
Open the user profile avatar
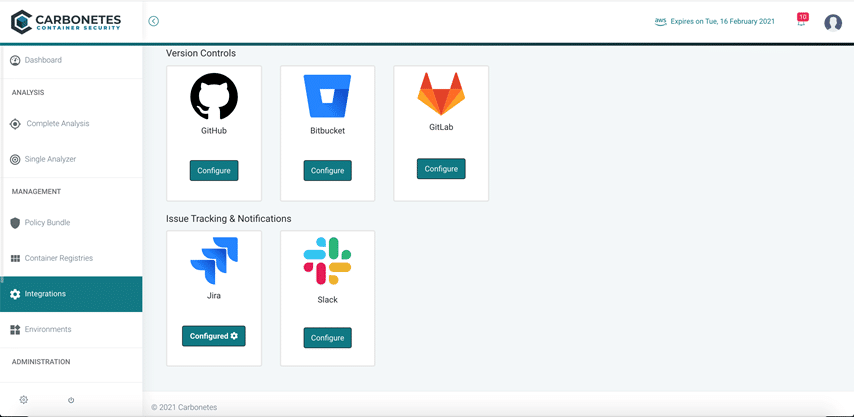click(833, 22)
